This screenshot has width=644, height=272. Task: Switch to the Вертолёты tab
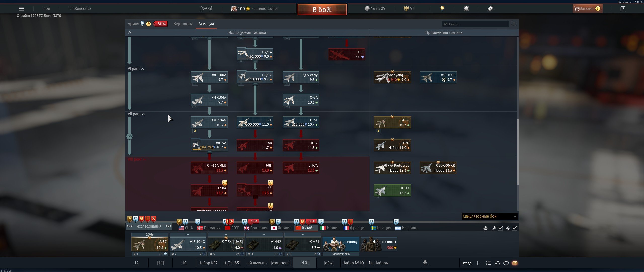tap(183, 24)
